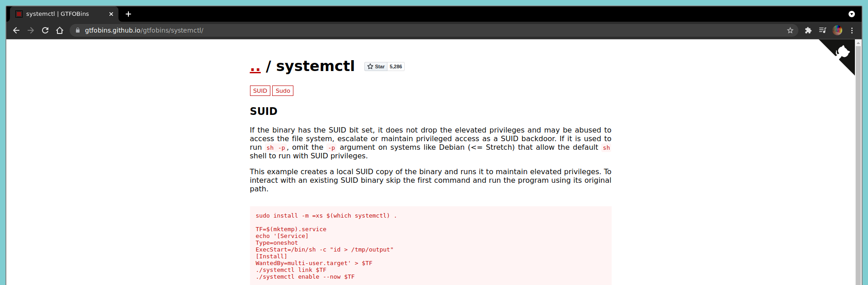
Task: Bookmark this page with the star
Action: pos(790,30)
